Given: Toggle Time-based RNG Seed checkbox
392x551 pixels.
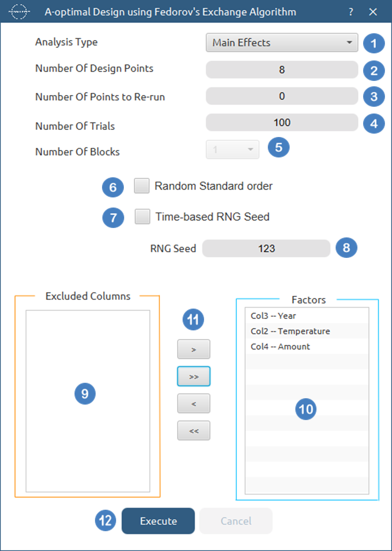Looking at the screenshot, I should click(143, 217).
